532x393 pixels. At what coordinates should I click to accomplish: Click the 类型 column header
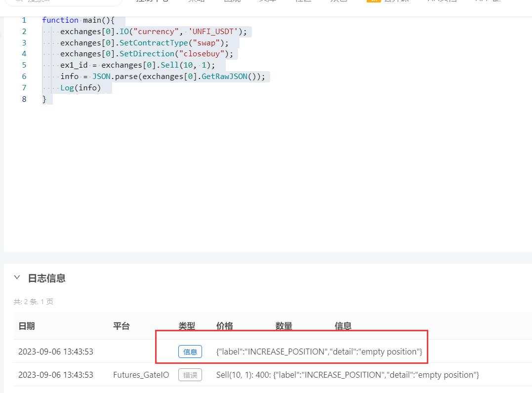187,326
